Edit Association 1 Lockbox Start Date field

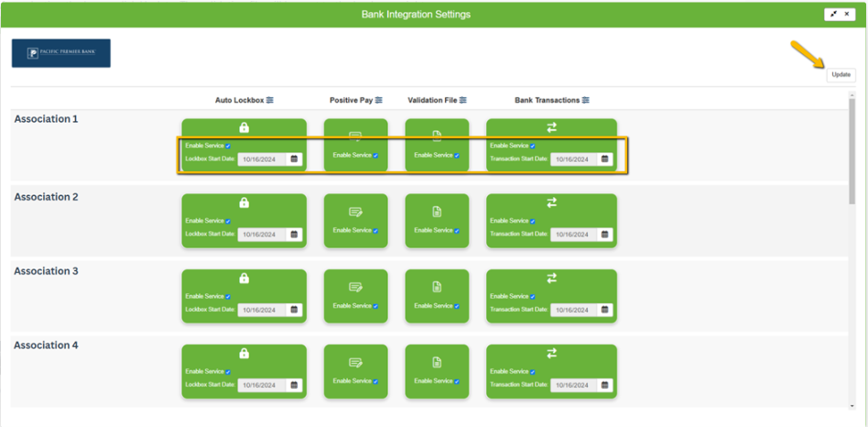pos(262,159)
